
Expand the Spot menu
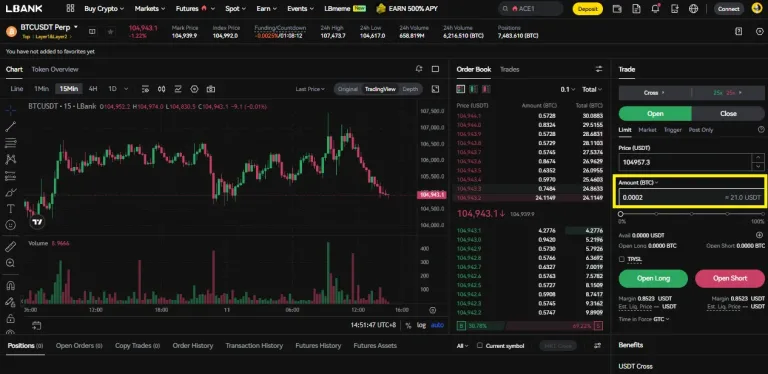point(236,9)
